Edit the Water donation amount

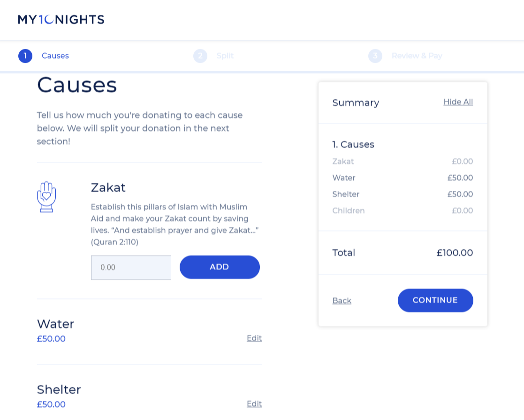254,338
